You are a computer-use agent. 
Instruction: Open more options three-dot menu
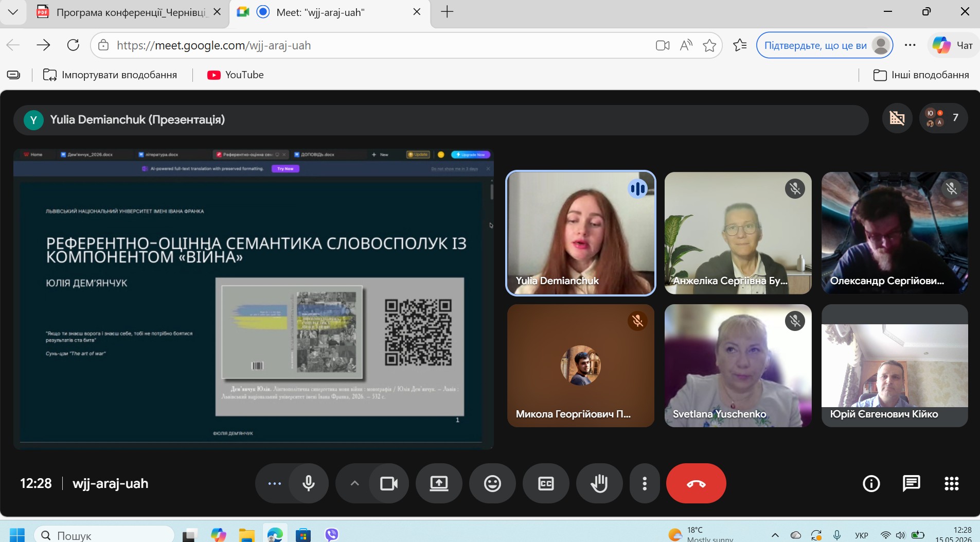point(645,483)
